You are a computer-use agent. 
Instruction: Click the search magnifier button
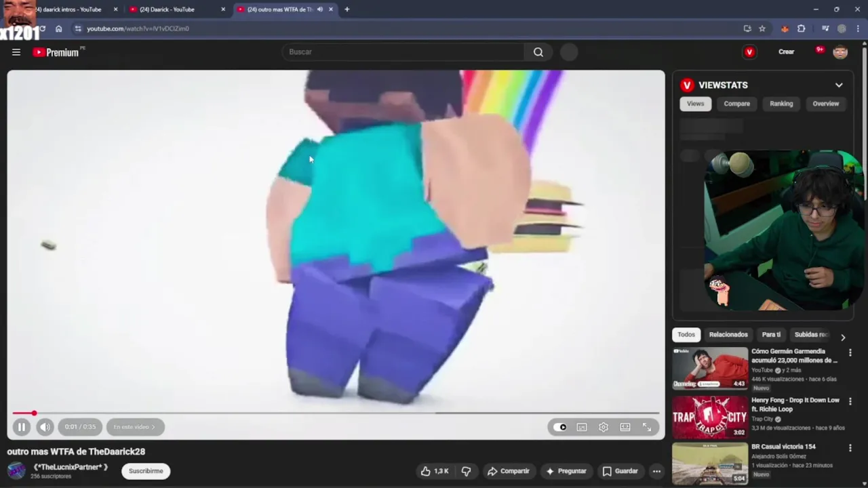(x=538, y=52)
